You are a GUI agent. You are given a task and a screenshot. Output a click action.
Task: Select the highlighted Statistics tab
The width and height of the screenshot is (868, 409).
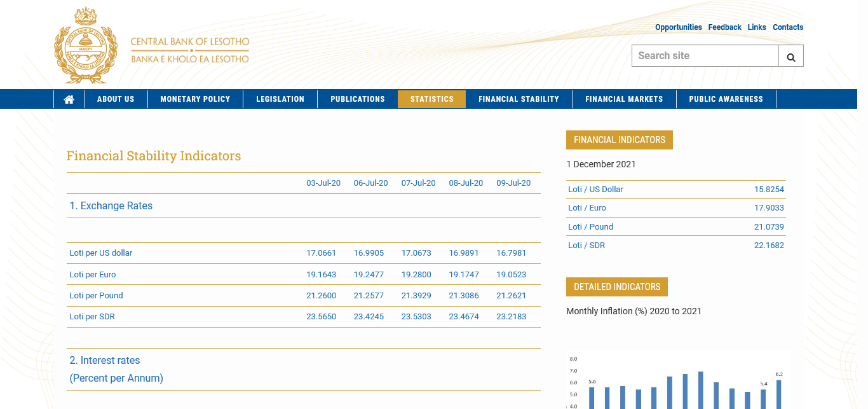point(432,99)
